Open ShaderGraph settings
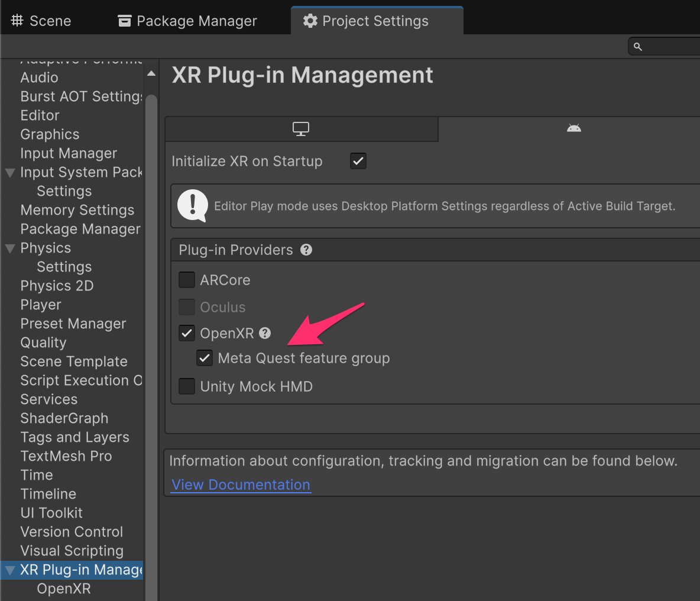 [x=64, y=418]
